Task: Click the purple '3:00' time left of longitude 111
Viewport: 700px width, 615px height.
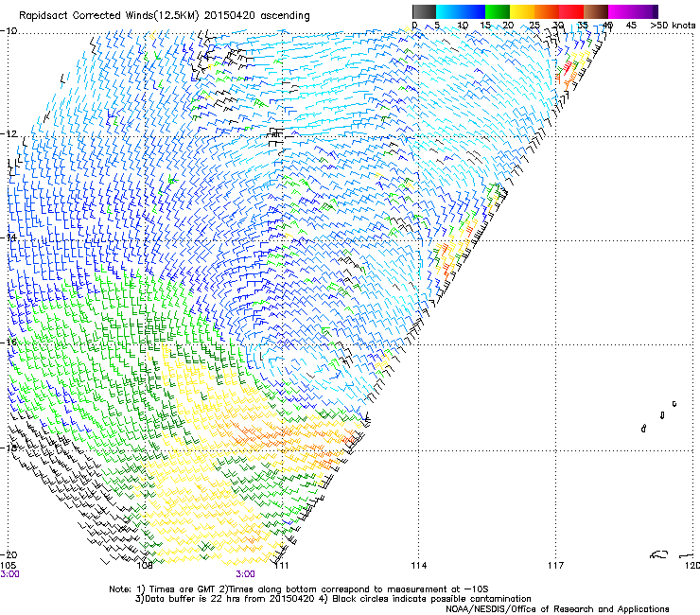Action: (x=246, y=574)
